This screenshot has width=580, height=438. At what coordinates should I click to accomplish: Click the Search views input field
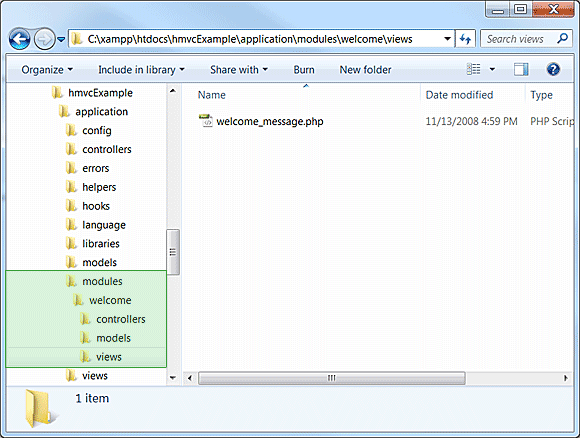pyautogui.click(x=519, y=38)
